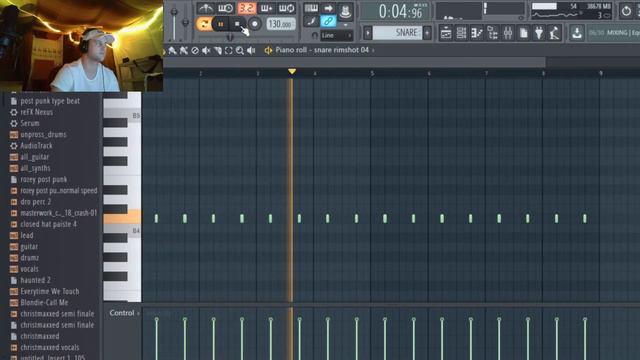Open the Mixer view button
Viewport: 640px width, 360px height.
[x=508, y=33]
